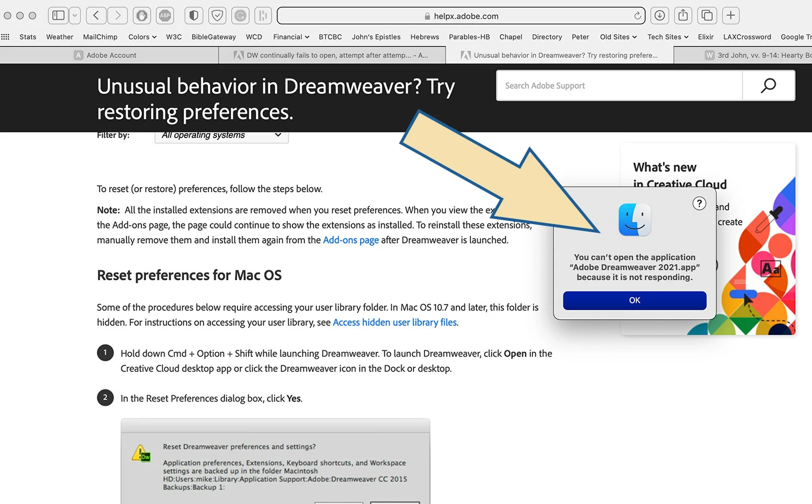Open the John's Epistles bookmark

[376, 37]
